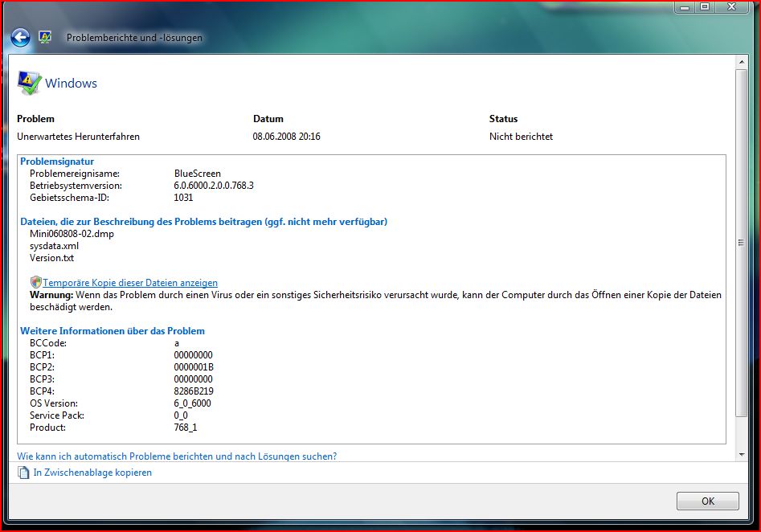The height and width of the screenshot is (532, 761).
Task: Click the OS Version value 6_0_6000
Action: (x=192, y=403)
